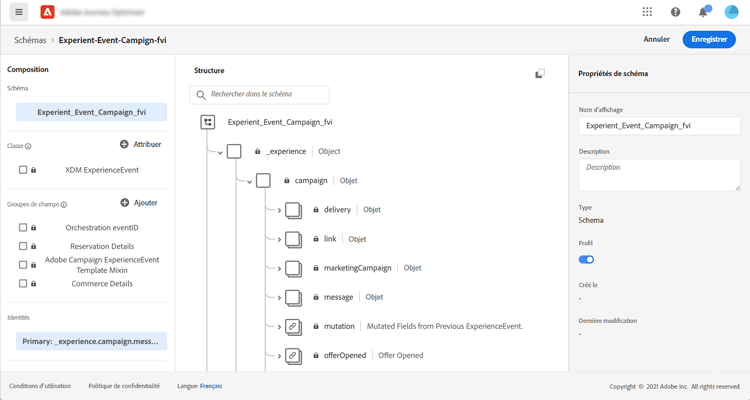Expand the marketingCampaign node
The image size is (750, 400).
(279, 268)
